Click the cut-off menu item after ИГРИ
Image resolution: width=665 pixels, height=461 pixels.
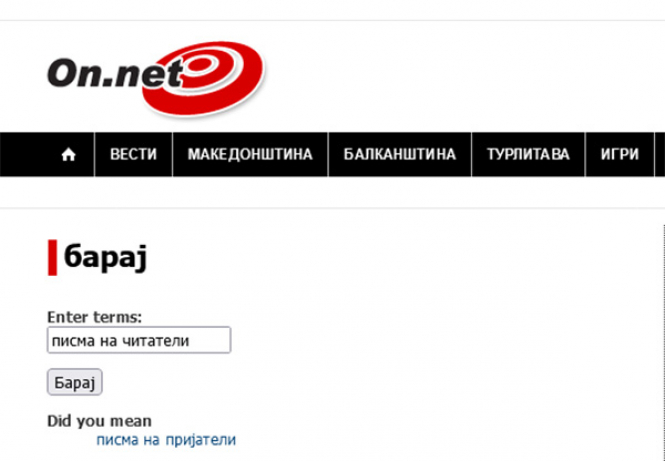click(x=660, y=155)
